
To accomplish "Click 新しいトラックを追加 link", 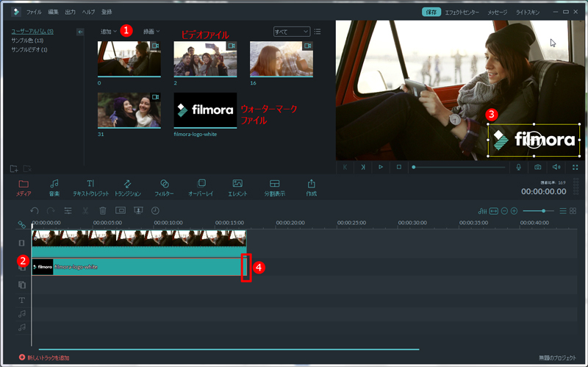I will (x=44, y=357).
